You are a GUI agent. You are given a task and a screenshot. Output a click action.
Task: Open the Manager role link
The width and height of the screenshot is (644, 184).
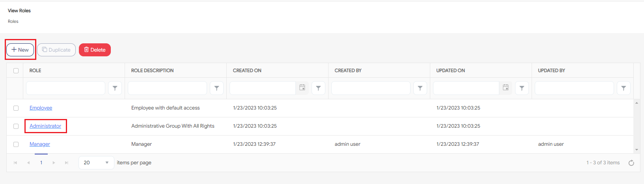point(40,144)
